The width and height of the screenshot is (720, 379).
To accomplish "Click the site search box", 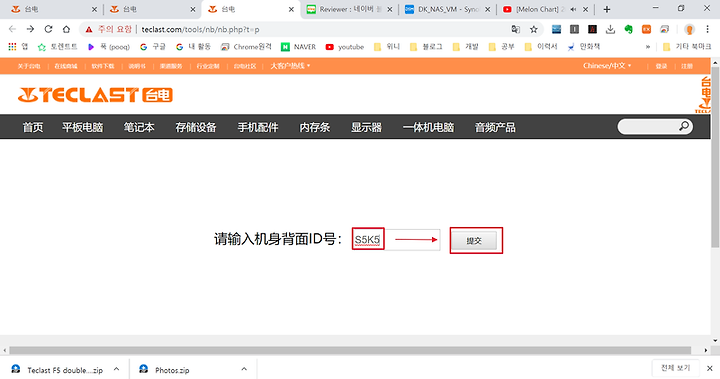I will (655, 126).
